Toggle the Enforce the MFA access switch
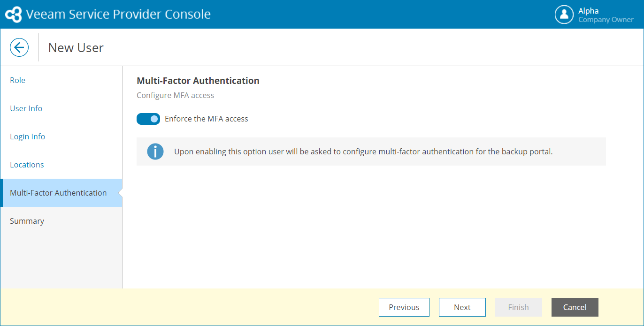This screenshot has width=644, height=326. (x=148, y=119)
